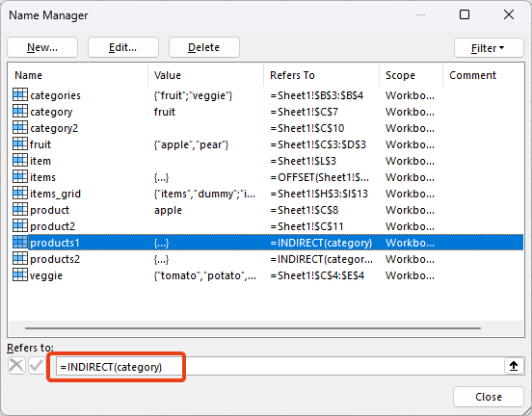Click the reference =Sheet1!$C$3:$D$3
The image size is (532, 416).
318,144
